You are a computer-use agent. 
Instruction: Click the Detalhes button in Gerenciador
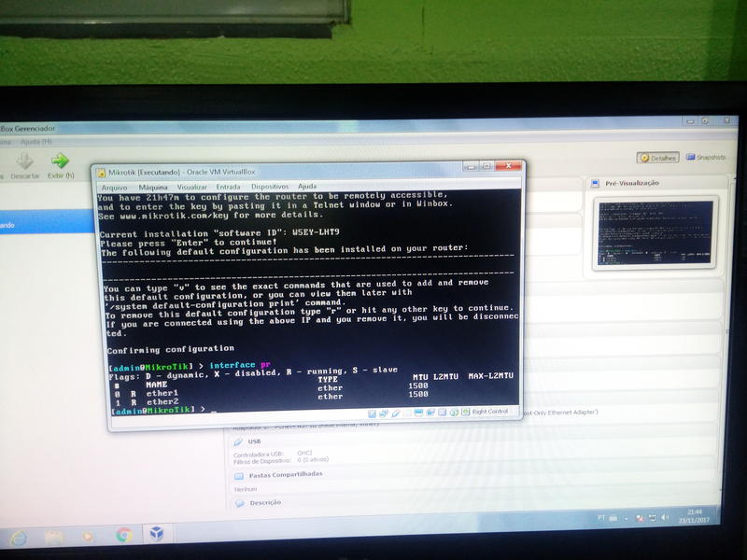(658, 158)
